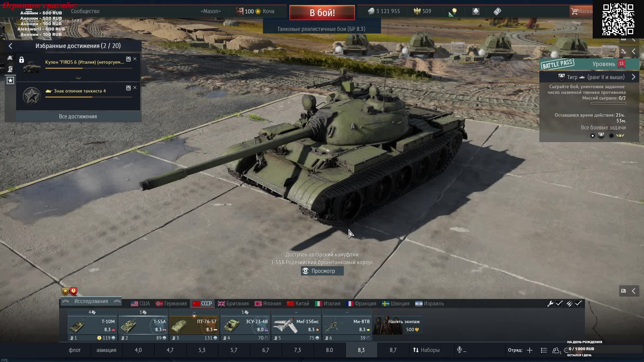Toggle the auto-refill ammo checkbox
This screenshot has width=644, height=362.
[578, 304]
